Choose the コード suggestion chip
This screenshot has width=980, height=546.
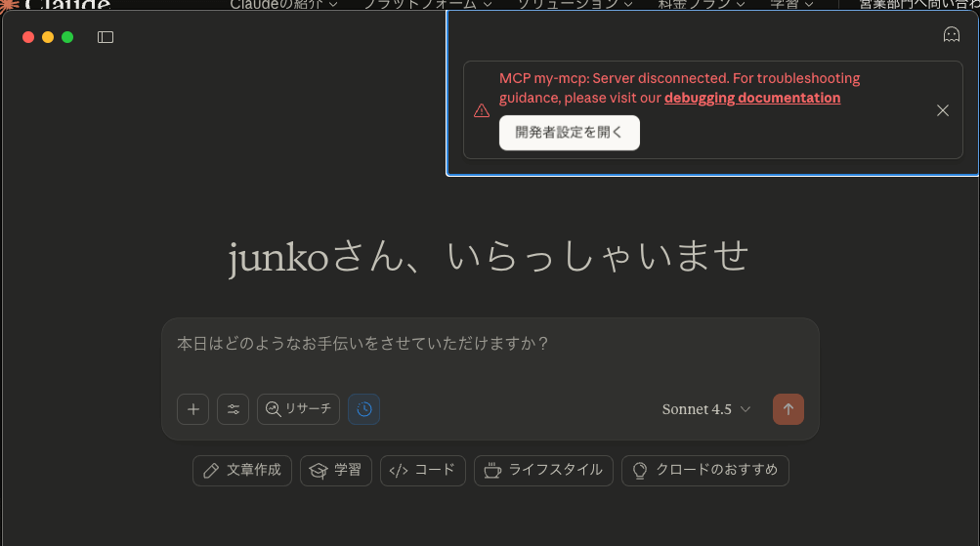(x=422, y=470)
